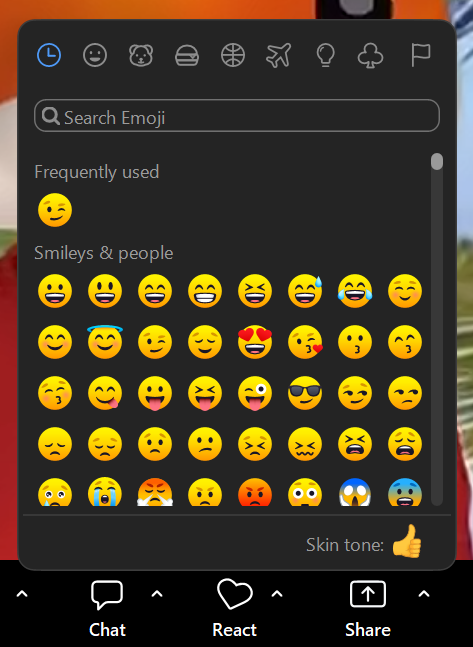473x647 pixels.
Task: Open the Food burger category tab
Action: (x=187, y=55)
